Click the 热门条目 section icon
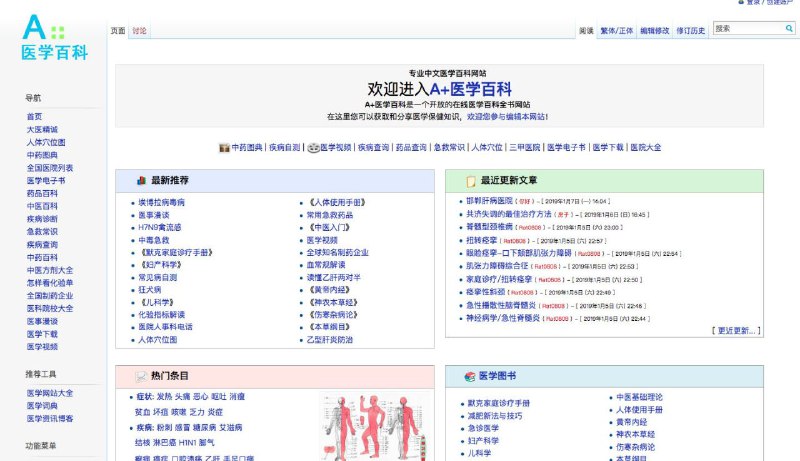The width and height of the screenshot is (800, 461). pyautogui.click(x=141, y=376)
